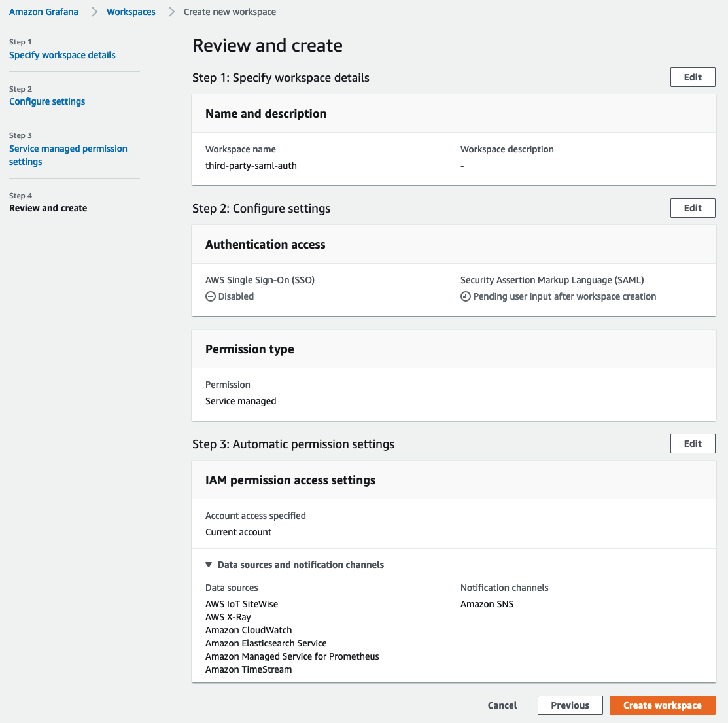This screenshot has width=728, height=723.
Task: Click AWS X-Ray data source
Action: (228, 617)
